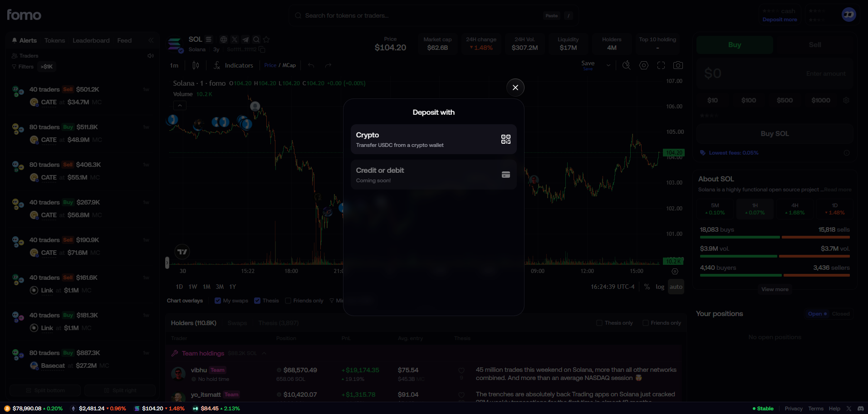
Task: Click the Paste button in search bar
Action: (551, 15)
